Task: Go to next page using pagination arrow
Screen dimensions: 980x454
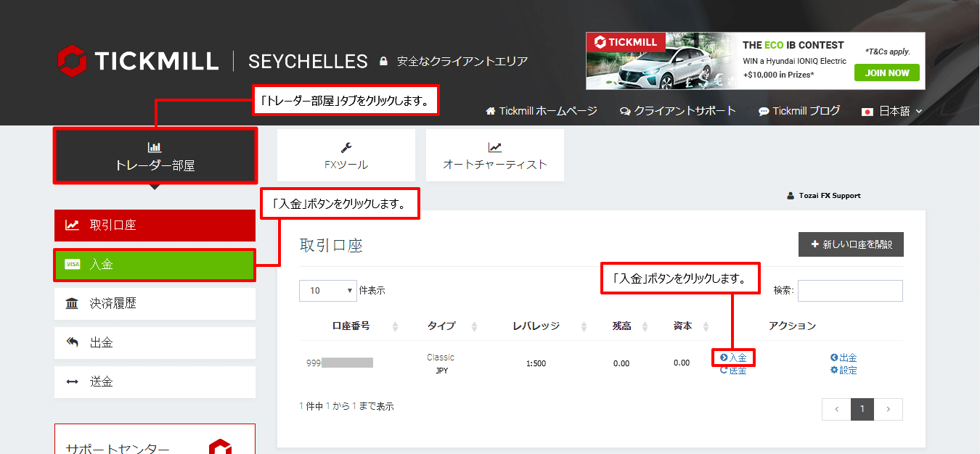Action: pos(889,409)
